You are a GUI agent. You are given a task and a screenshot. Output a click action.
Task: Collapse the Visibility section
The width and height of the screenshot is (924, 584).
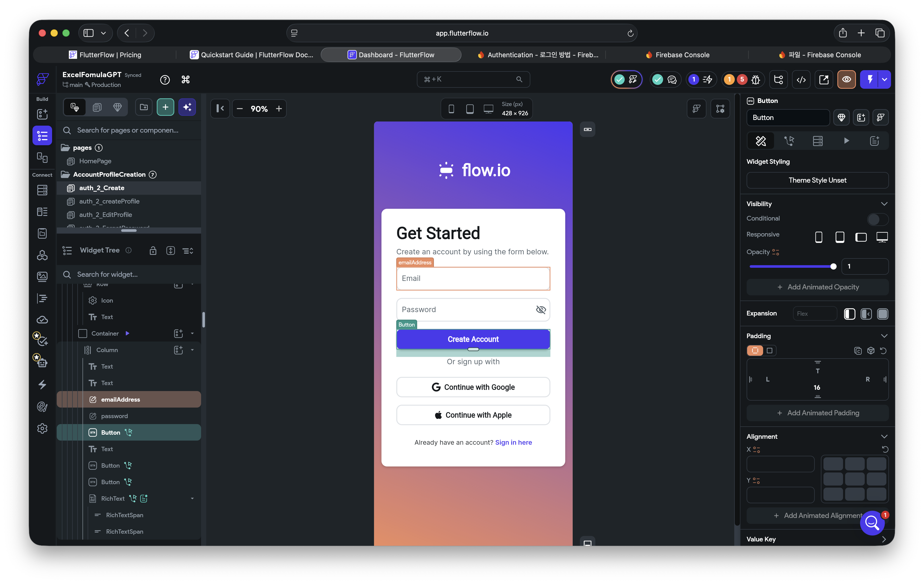pos(884,204)
